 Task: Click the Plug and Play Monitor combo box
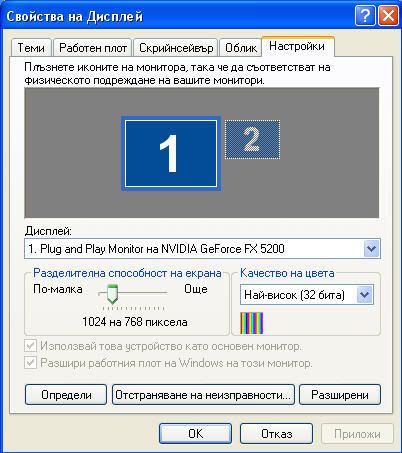[202, 249]
